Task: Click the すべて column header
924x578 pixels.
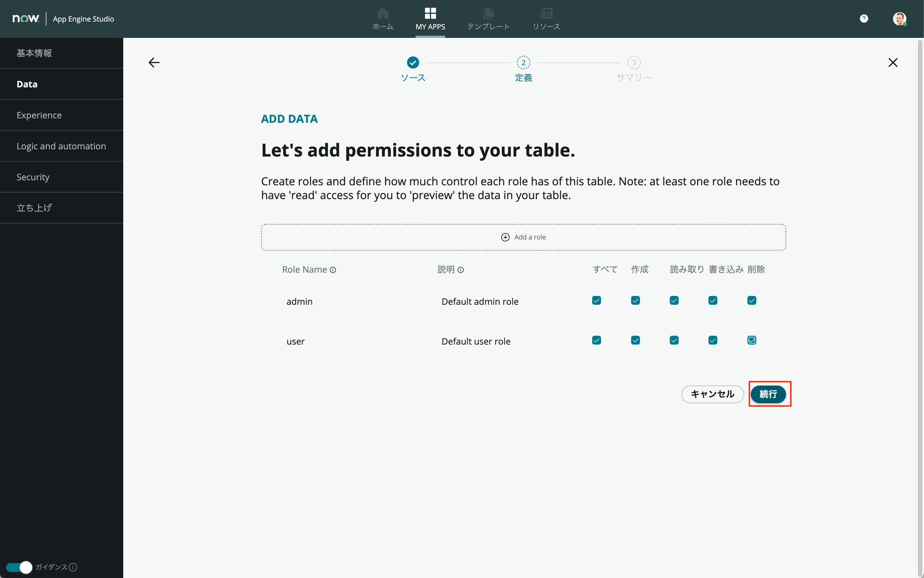Action: pos(605,270)
